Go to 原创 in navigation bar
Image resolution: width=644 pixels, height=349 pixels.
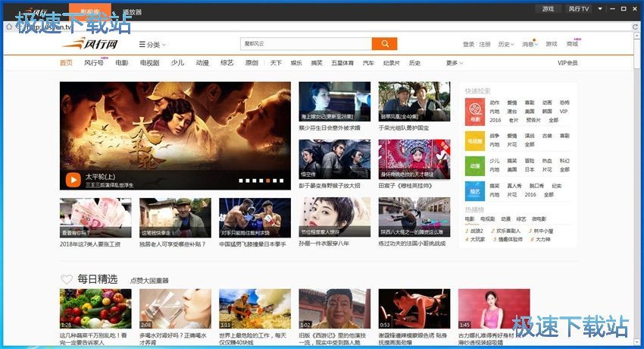[x=252, y=63]
